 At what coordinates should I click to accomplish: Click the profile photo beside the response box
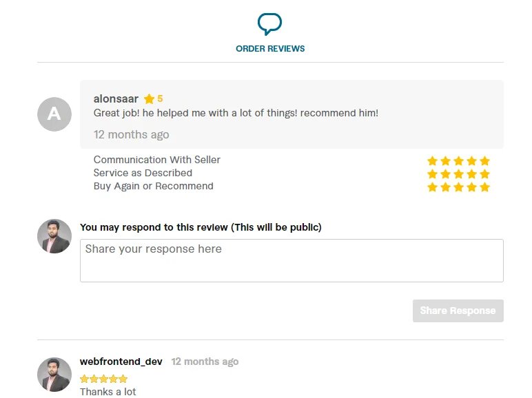tap(54, 236)
